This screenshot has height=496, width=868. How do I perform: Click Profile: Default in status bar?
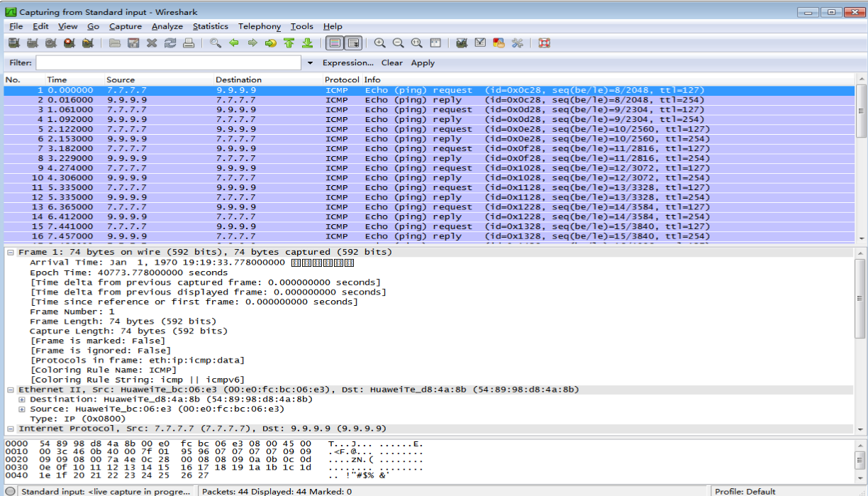point(745,491)
